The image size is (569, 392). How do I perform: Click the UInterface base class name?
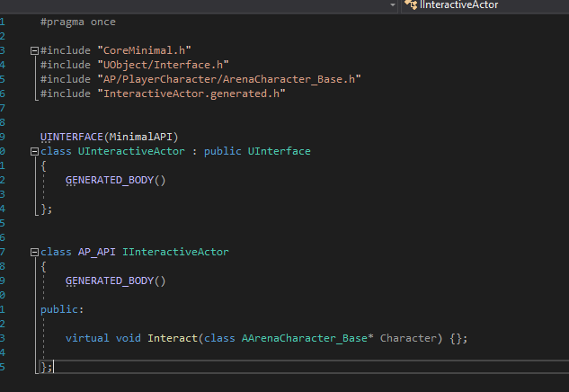(x=279, y=151)
